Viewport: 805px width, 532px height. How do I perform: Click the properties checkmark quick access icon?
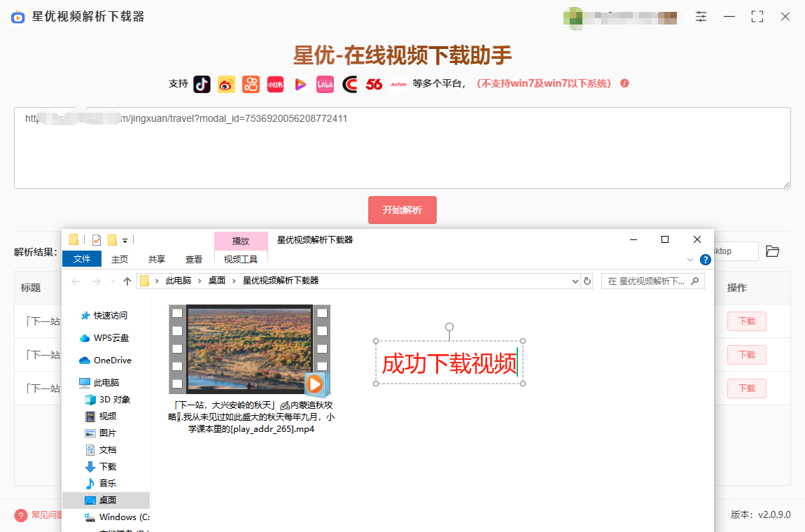tap(97, 240)
